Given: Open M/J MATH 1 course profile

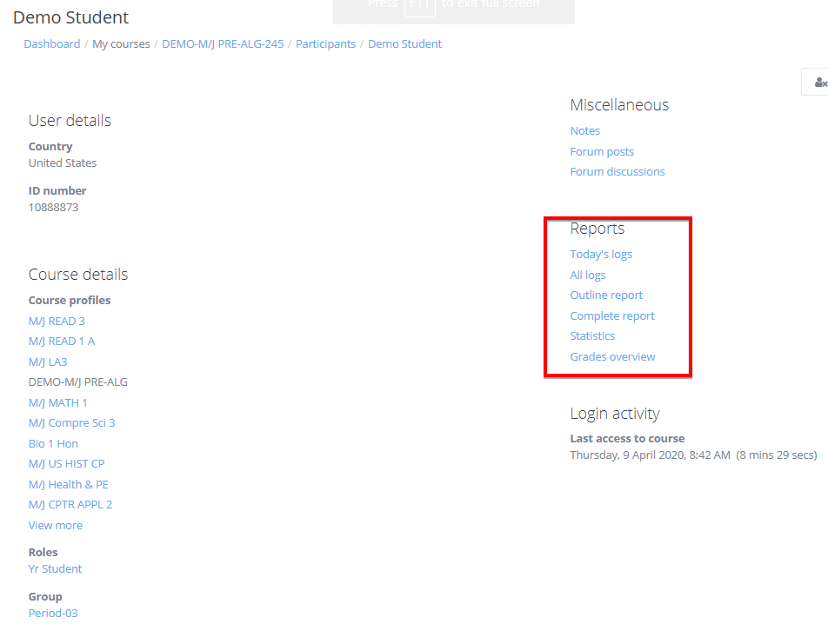Looking at the screenshot, I should point(57,403).
